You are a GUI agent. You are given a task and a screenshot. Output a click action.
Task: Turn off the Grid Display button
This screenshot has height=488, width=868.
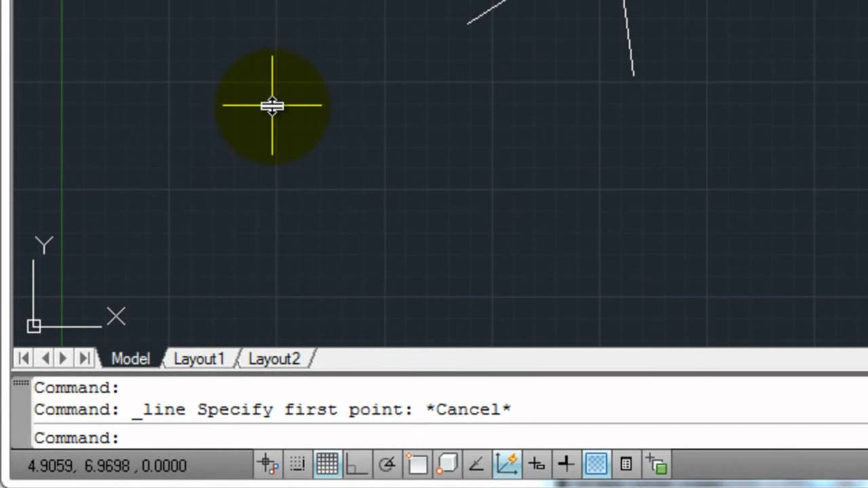tap(327, 464)
